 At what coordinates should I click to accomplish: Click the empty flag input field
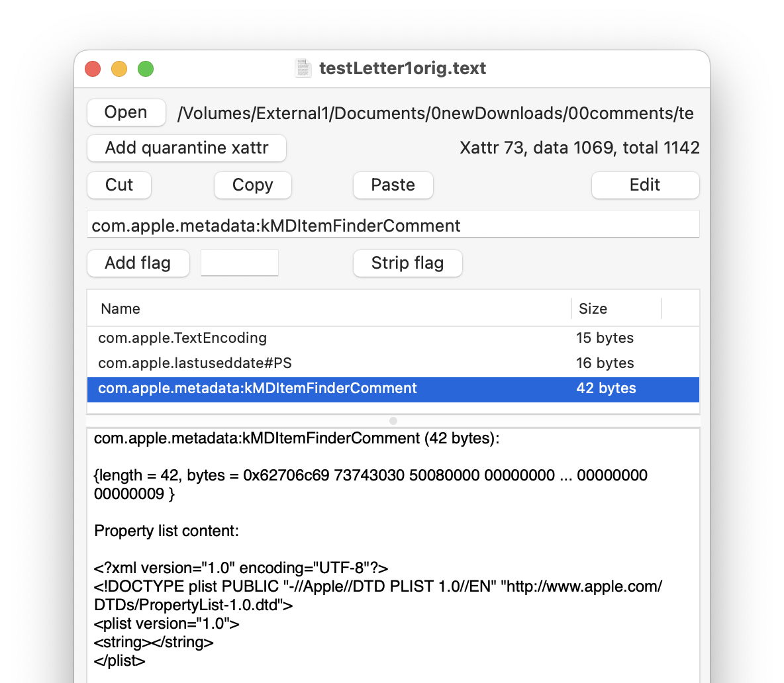[x=239, y=263]
